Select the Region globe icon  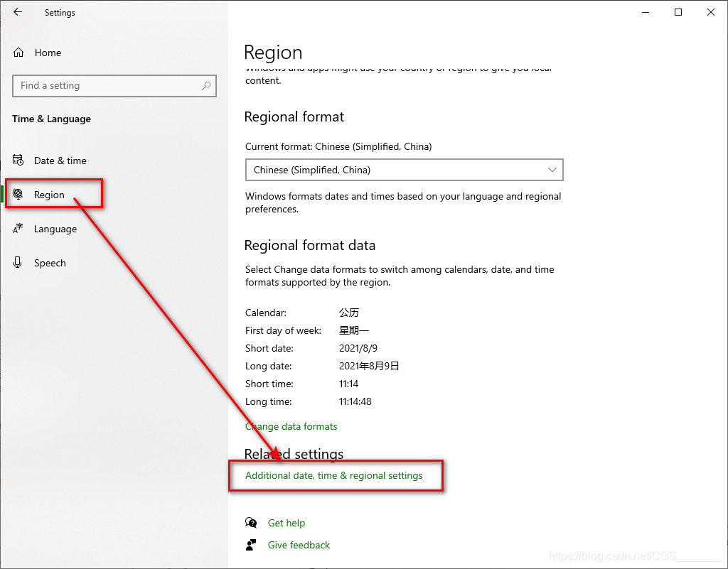tap(19, 195)
